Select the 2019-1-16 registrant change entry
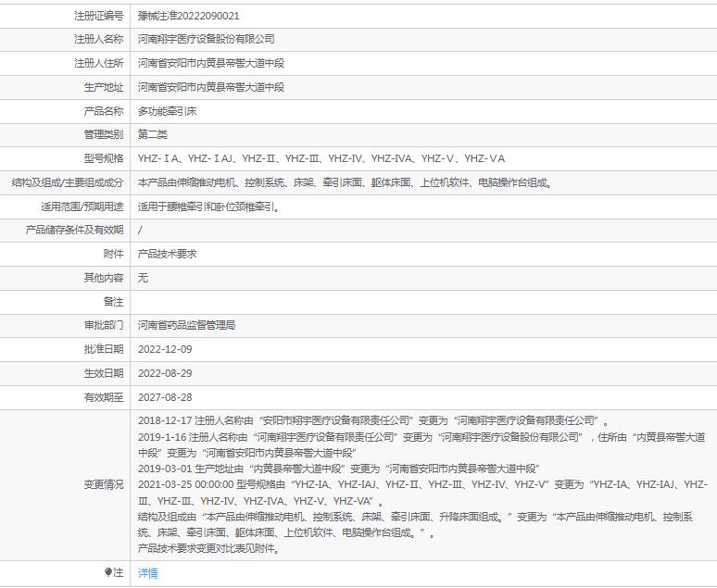Viewport: 717px width, 588px height. pyautogui.click(x=421, y=444)
